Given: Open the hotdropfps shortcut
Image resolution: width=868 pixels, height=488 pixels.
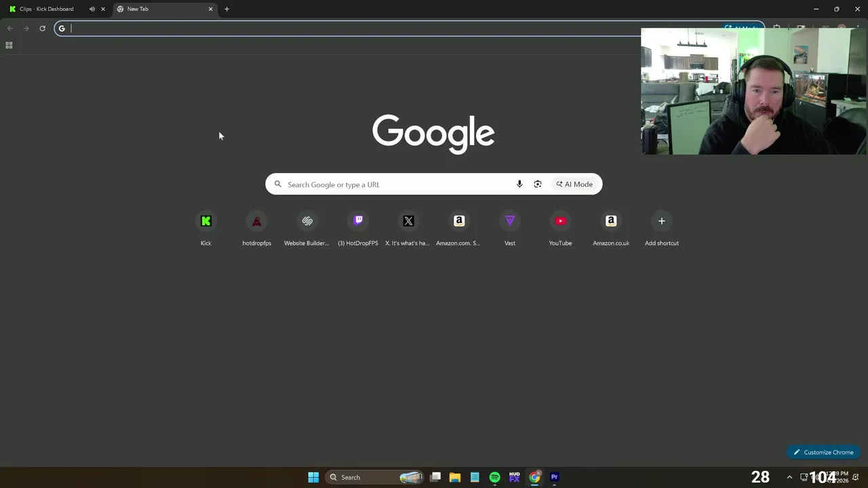Looking at the screenshot, I should pos(257,228).
